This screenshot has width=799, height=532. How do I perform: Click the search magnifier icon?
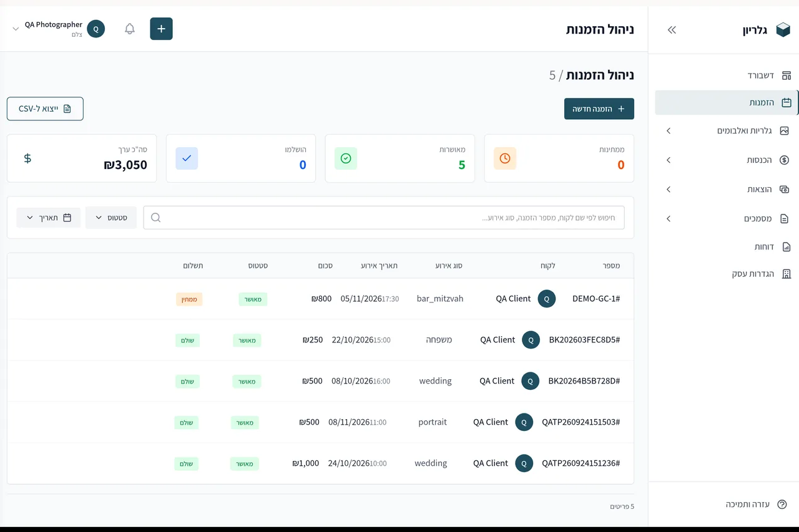pos(156,218)
